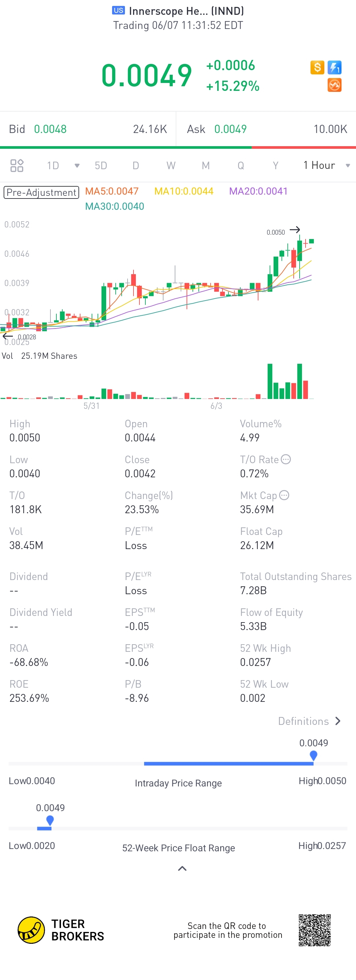The height and width of the screenshot is (980, 356).
Task: Tap the orange dollar sign icon
Action: (x=317, y=67)
